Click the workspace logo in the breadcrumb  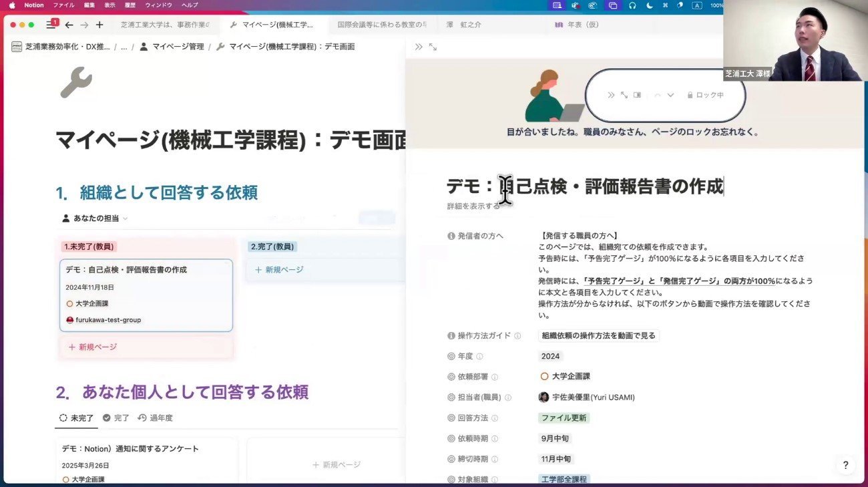point(17,47)
